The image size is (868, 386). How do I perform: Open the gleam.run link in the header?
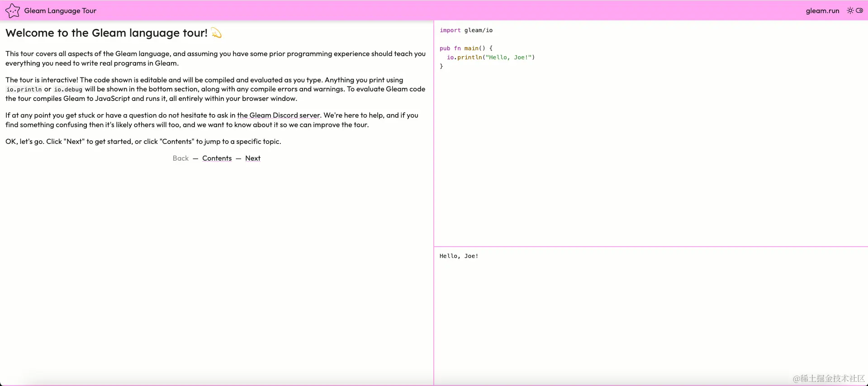[x=822, y=10]
